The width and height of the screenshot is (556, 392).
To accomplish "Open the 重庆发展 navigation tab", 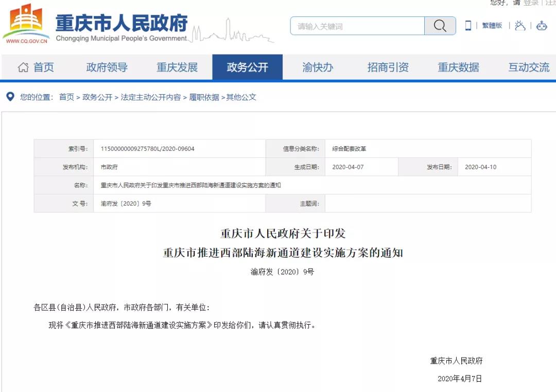I will tap(177, 67).
